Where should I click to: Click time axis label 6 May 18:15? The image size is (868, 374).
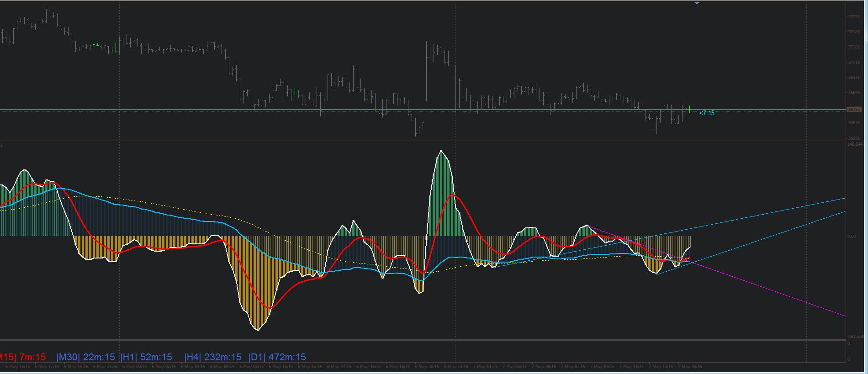[x=397, y=367]
